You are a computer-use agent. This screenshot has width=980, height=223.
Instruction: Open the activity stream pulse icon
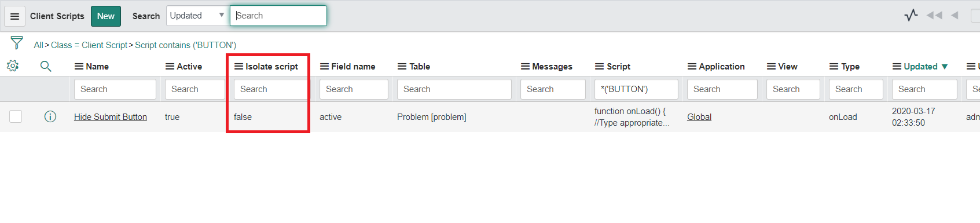pyautogui.click(x=911, y=15)
